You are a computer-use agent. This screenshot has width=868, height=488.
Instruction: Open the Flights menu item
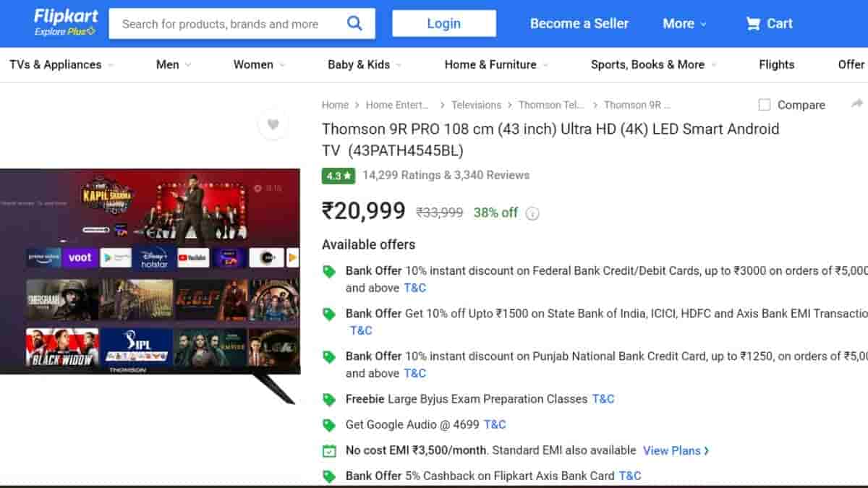[776, 64]
